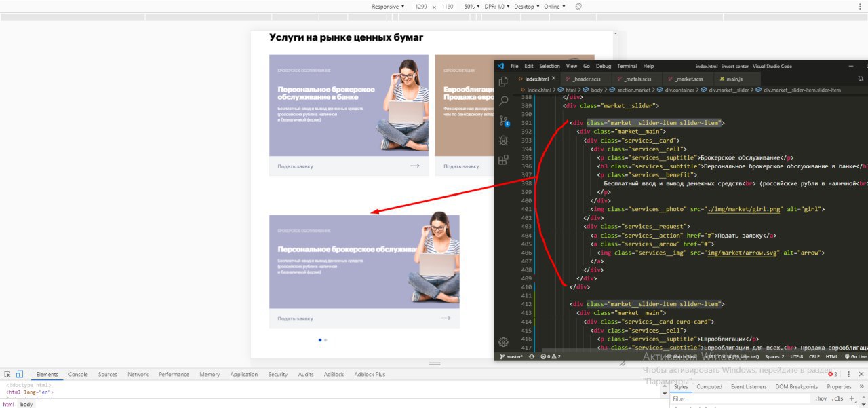Open the File menu in VS Code
This screenshot has height=408, width=868.
[x=515, y=66]
